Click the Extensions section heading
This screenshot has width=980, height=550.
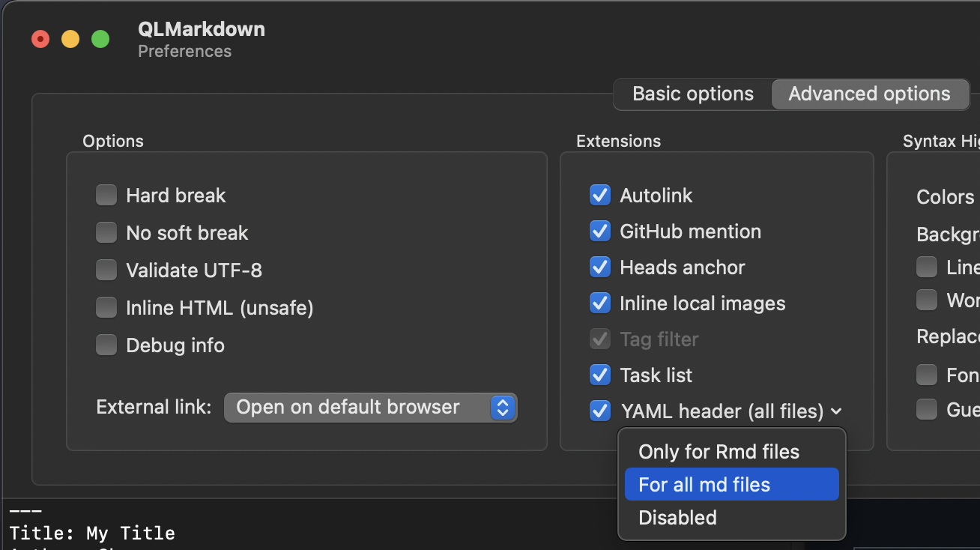point(618,141)
